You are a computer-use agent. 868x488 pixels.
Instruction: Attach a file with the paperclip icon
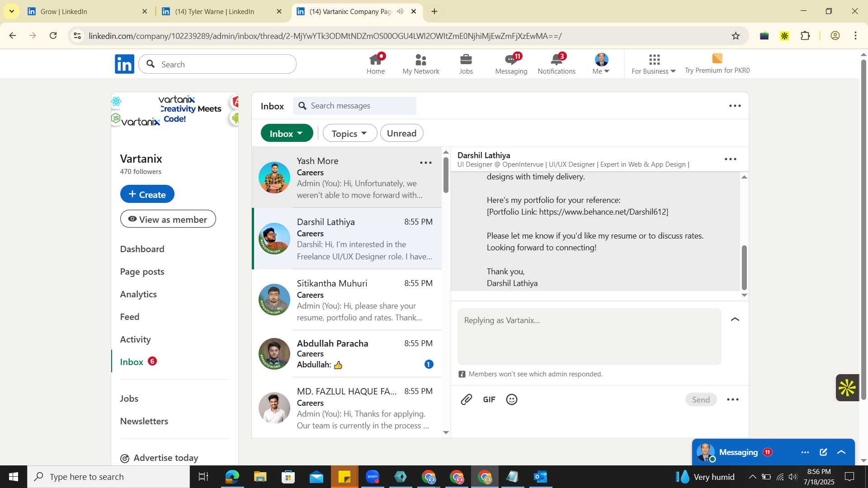coord(466,399)
